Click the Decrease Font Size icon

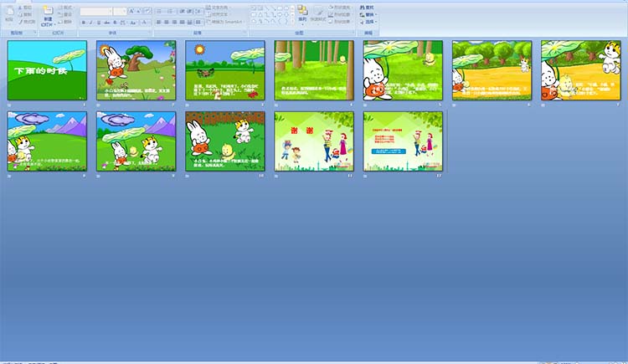coord(138,11)
